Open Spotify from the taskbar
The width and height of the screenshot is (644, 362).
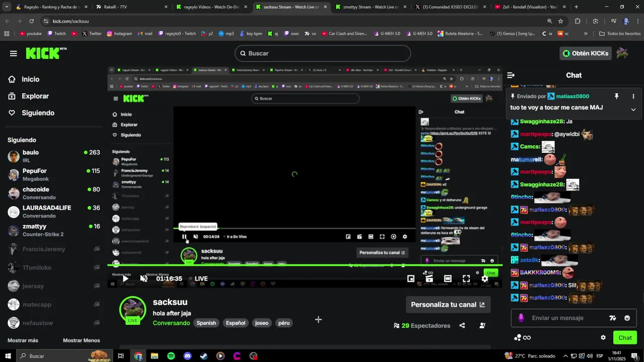click(171, 356)
